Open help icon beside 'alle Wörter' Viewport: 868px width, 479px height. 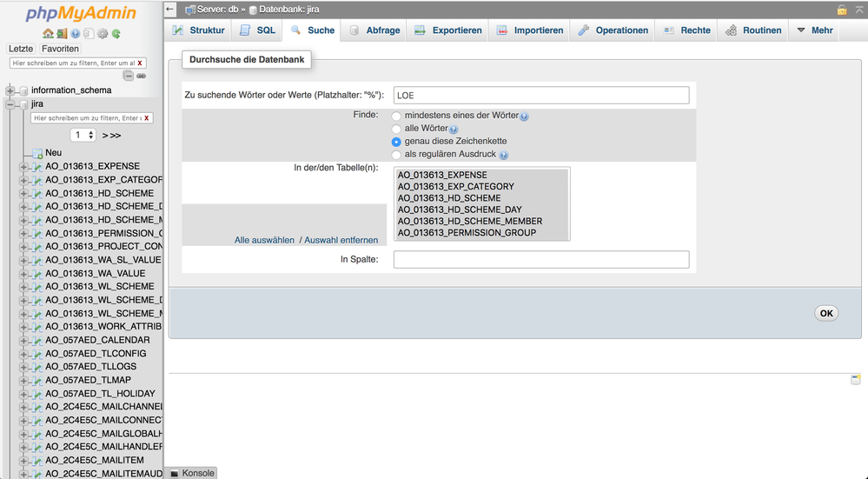pyautogui.click(x=454, y=130)
